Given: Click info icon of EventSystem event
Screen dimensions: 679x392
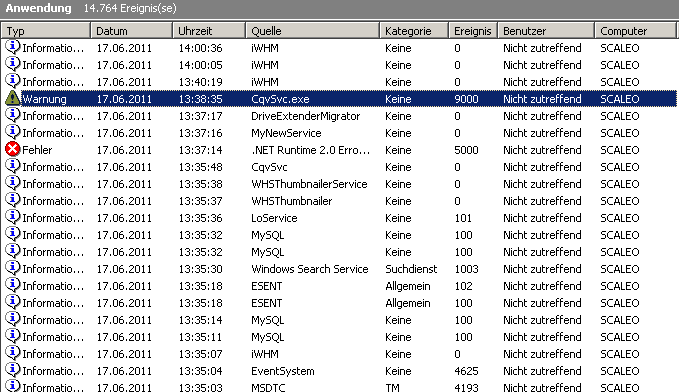Looking at the screenshot, I should 13,370.
